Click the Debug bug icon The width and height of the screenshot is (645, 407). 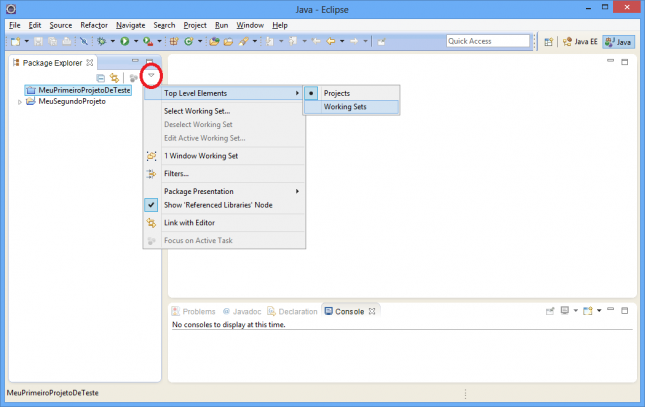[x=102, y=41]
